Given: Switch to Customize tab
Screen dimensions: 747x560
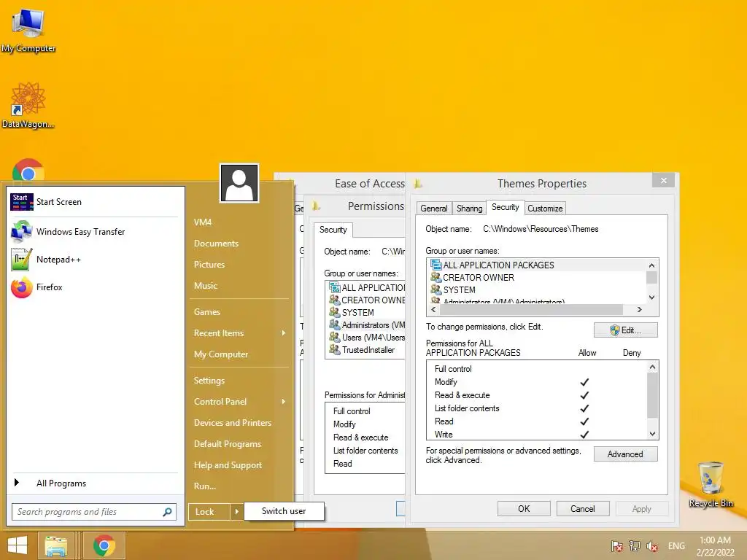Looking at the screenshot, I should [x=545, y=209].
